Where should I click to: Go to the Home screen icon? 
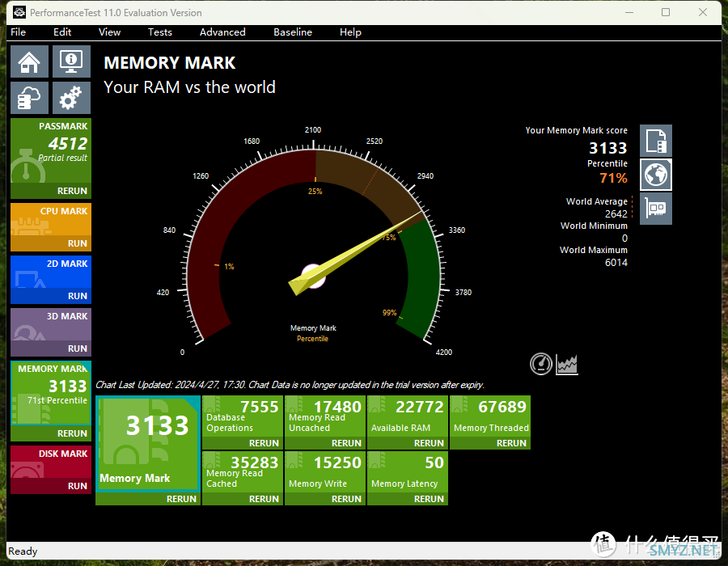tap(29, 61)
